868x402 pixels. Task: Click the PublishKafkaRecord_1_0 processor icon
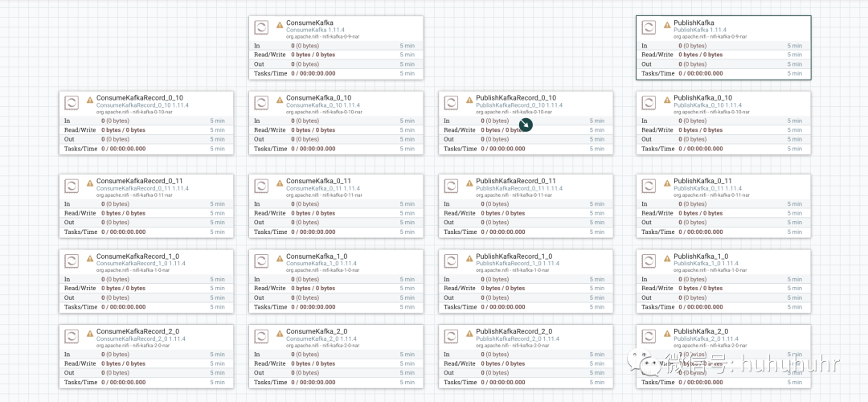point(451,260)
